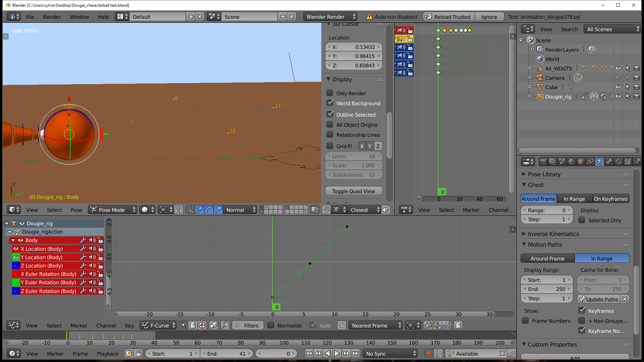Uncheck World Background option
644x362 pixels.
point(330,103)
